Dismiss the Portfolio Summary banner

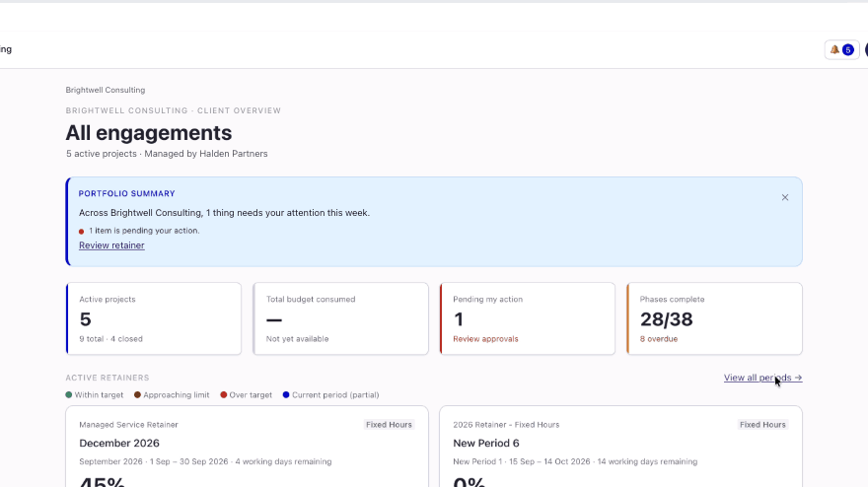(785, 197)
